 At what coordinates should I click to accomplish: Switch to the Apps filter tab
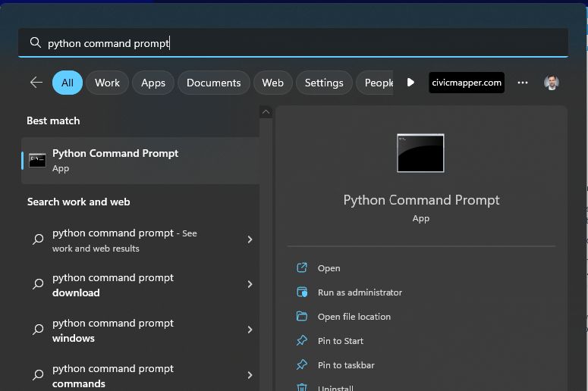point(153,83)
